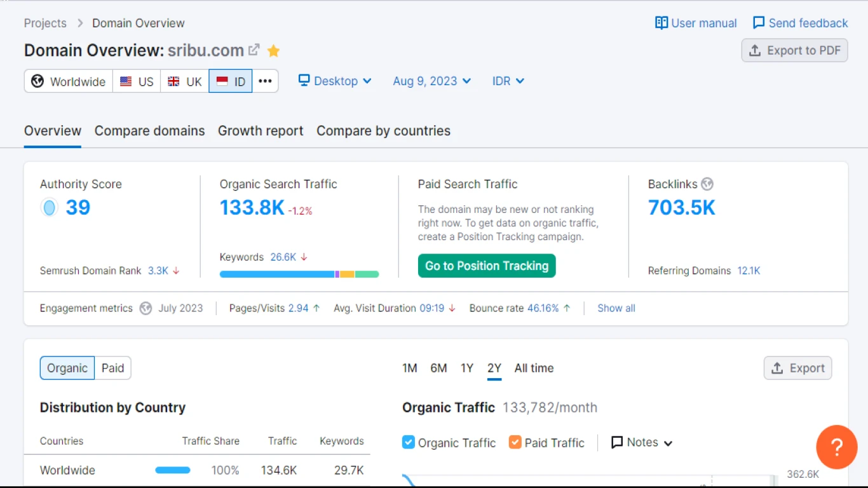The width and height of the screenshot is (868, 488).
Task: Toggle the favorite star for sribu.com
Action: click(x=273, y=51)
